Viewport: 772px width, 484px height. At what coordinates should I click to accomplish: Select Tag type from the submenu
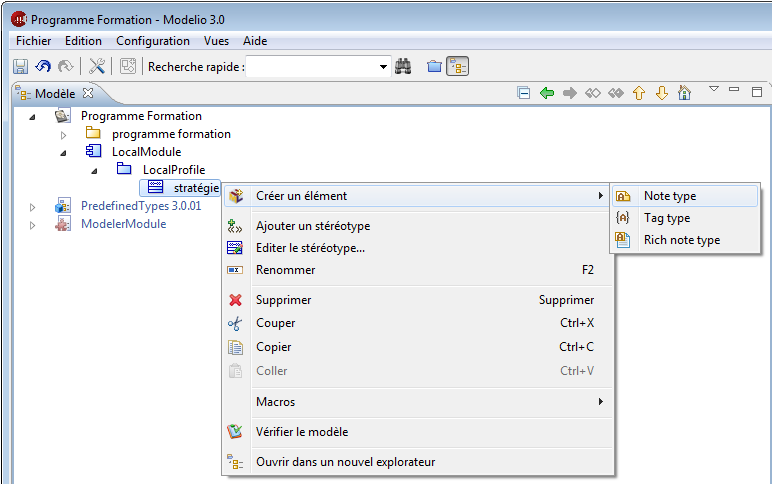click(x=685, y=218)
